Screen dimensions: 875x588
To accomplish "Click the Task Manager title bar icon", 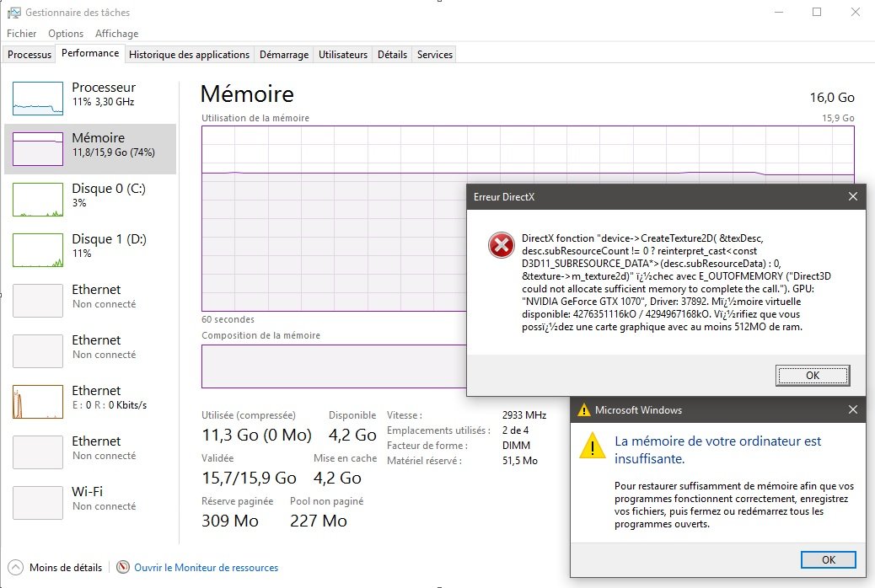I will [x=13, y=13].
